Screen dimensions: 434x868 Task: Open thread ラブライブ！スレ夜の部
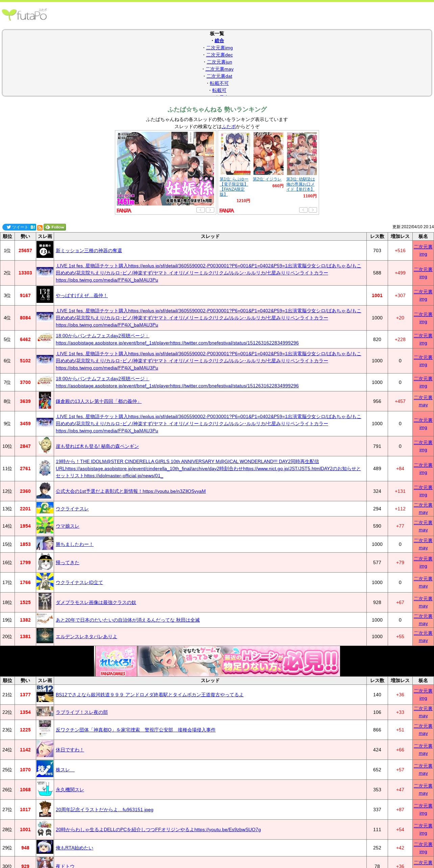pyautogui.click(x=82, y=712)
